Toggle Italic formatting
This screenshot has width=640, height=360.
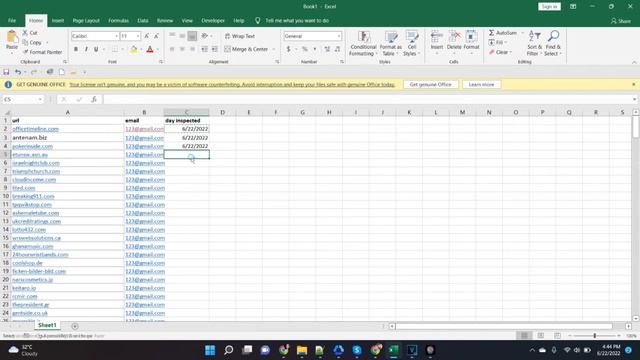tap(86, 49)
